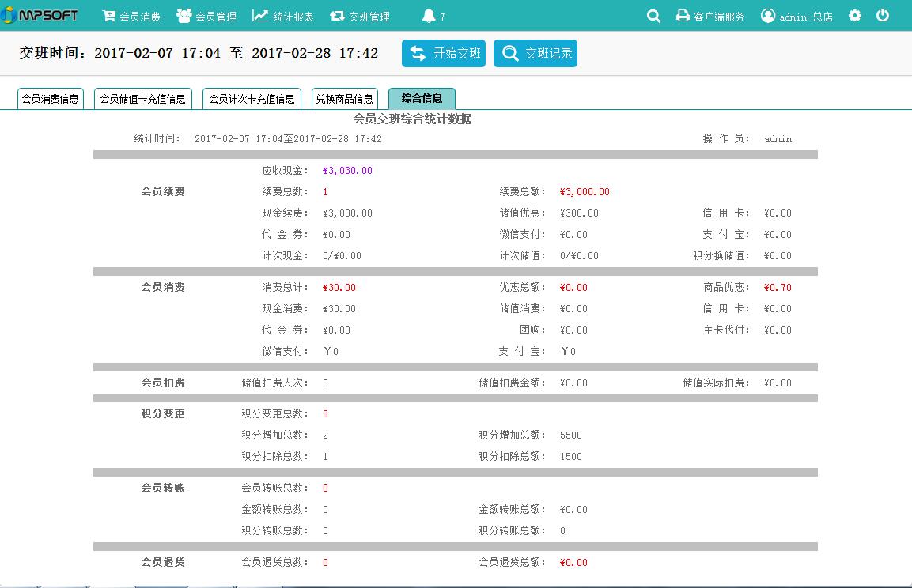Click the 应收现金 ¥3,030.00 amount
Viewport: 912px width, 588px height.
tap(347, 171)
